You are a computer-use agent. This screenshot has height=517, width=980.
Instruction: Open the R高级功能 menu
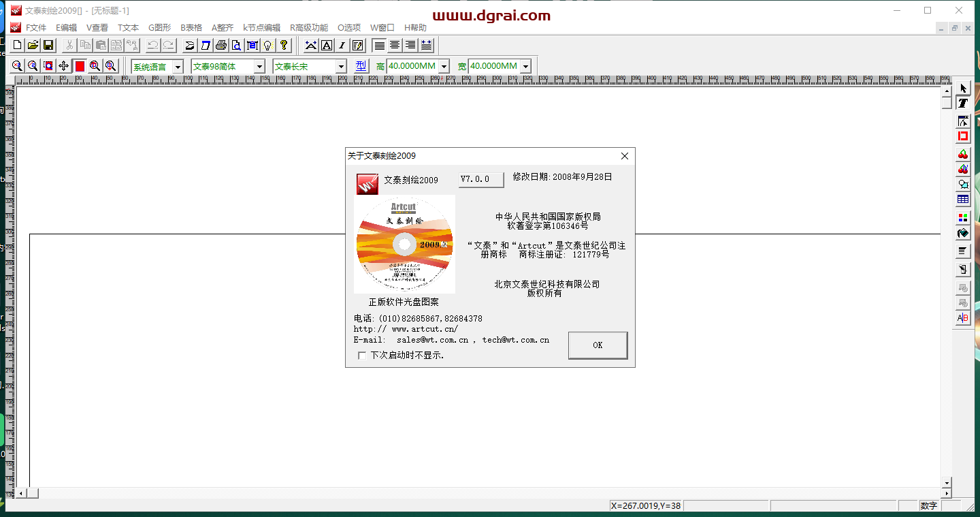click(x=309, y=28)
